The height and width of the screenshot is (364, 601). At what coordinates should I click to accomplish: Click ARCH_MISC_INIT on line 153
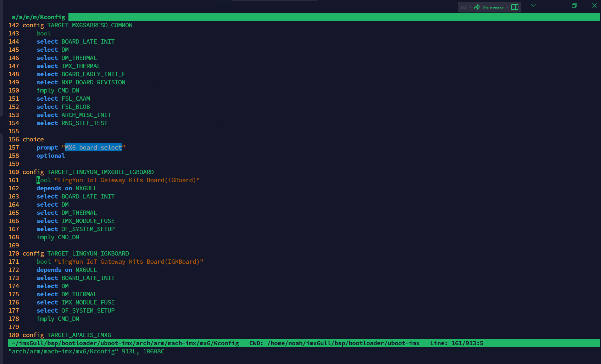pyautogui.click(x=86, y=115)
